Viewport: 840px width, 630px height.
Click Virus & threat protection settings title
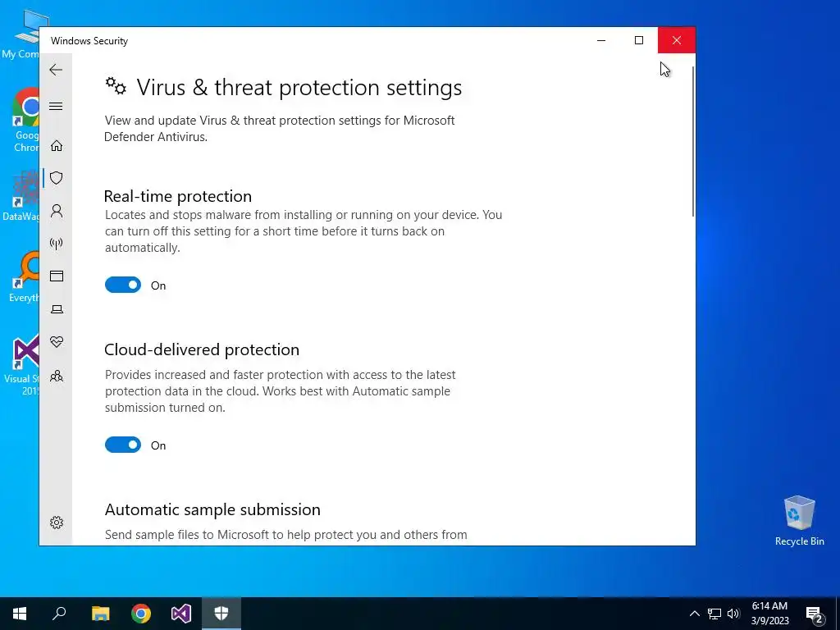click(x=299, y=87)
